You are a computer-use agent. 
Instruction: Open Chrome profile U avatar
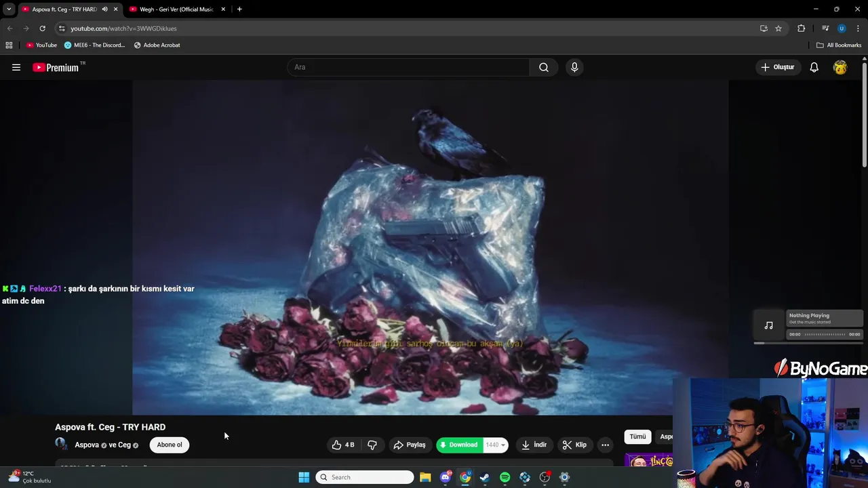pos(842,28)
